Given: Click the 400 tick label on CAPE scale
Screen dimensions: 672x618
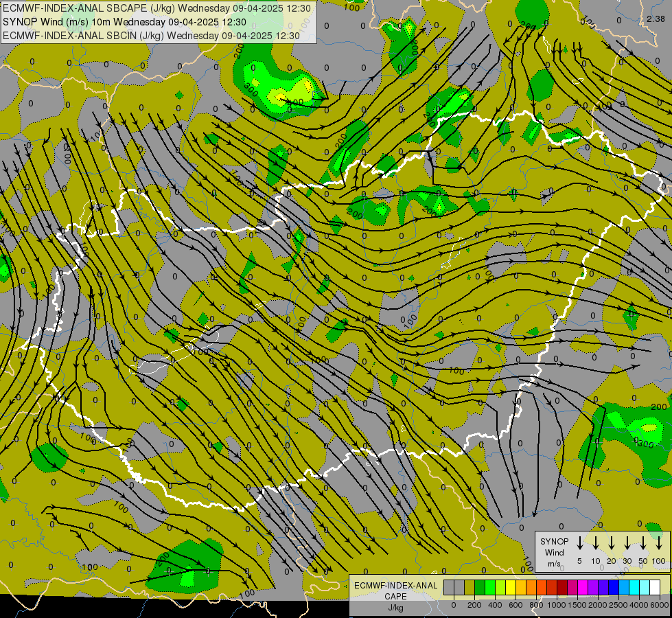Looking at the screenshot, I should [495, 605].
